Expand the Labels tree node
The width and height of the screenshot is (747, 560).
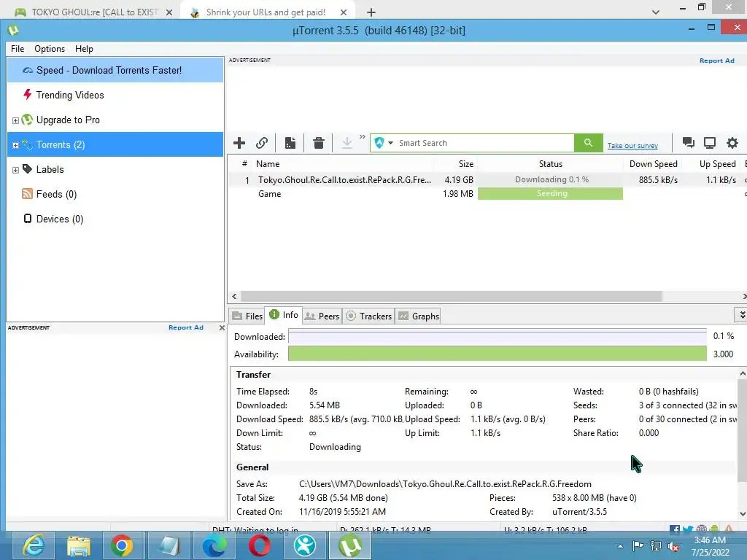tap(15, 170)
